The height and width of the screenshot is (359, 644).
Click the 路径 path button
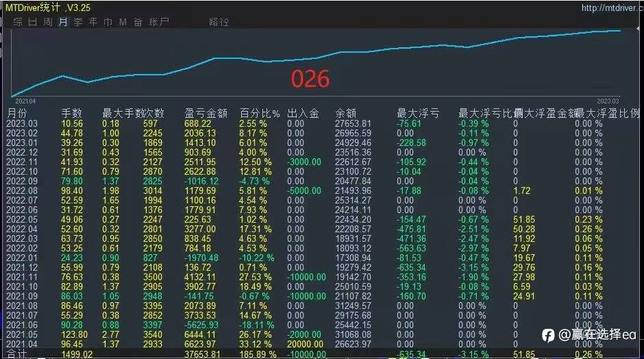pyautogui.click(x=219, y=22)
